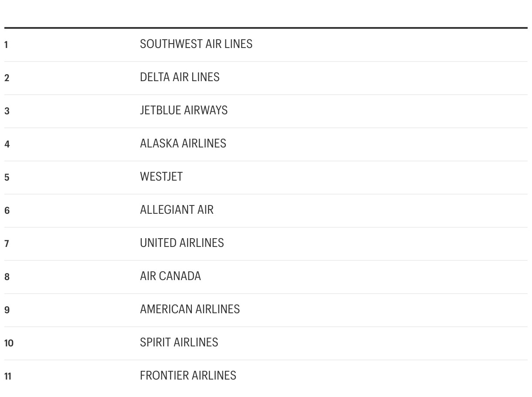Viewport: 532px width, 397px height.
Task: Click rank number 4
Action: pyautogui.click(x=7, y=144)
